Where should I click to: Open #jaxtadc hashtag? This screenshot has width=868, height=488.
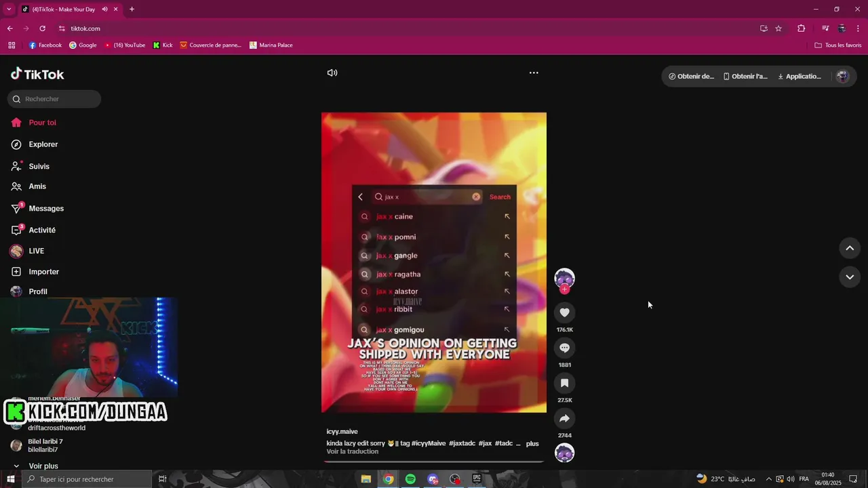pyautogui.click(x=462, y=443)
